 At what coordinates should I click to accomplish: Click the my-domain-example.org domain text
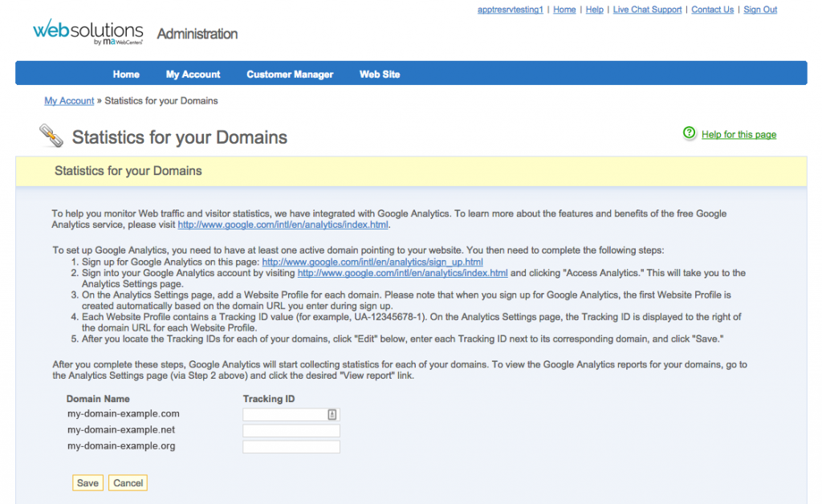121,446
